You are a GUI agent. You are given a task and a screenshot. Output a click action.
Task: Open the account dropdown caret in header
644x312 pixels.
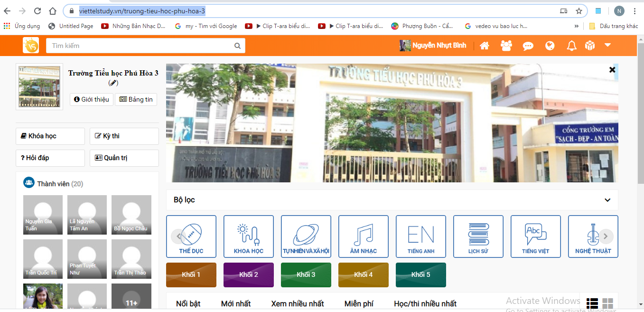[x=607, y=45]
